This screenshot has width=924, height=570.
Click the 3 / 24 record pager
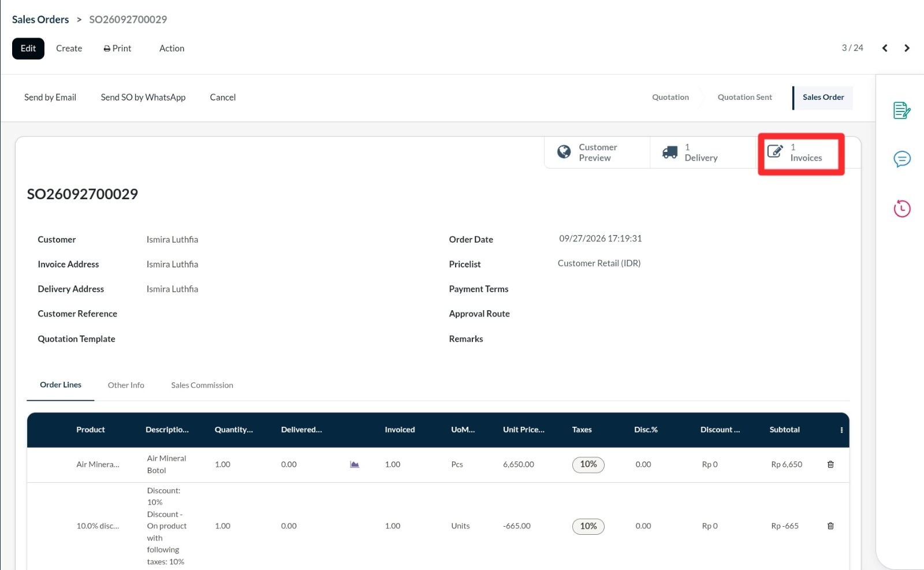click(852, 48)
